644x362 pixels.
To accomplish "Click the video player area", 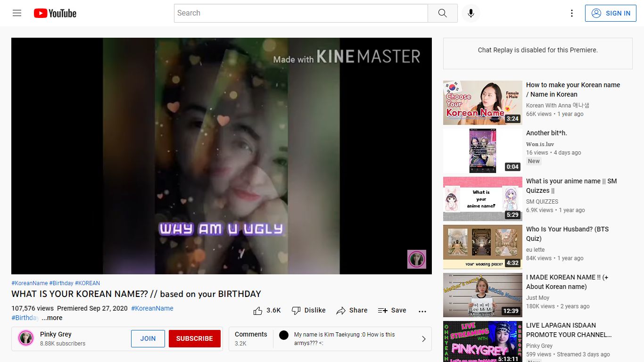I will [222, 156].
